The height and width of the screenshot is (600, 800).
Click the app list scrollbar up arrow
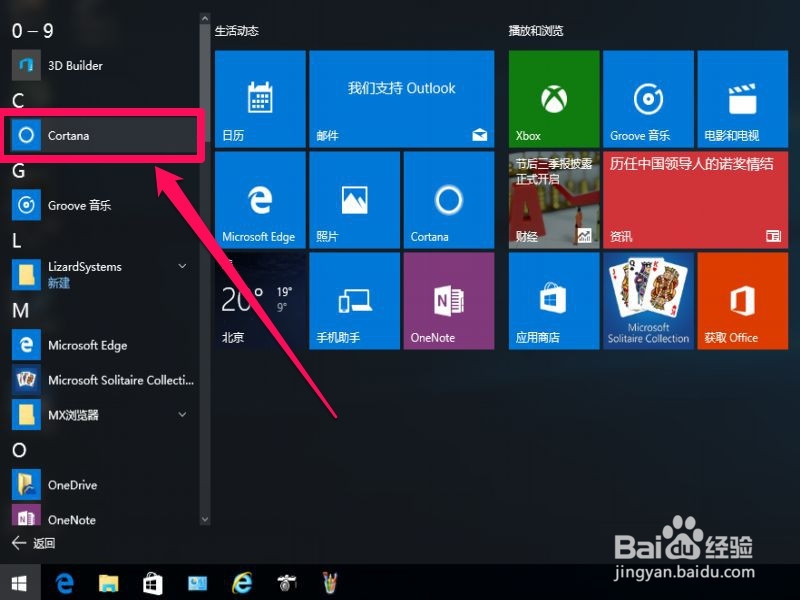click(205, 19)
